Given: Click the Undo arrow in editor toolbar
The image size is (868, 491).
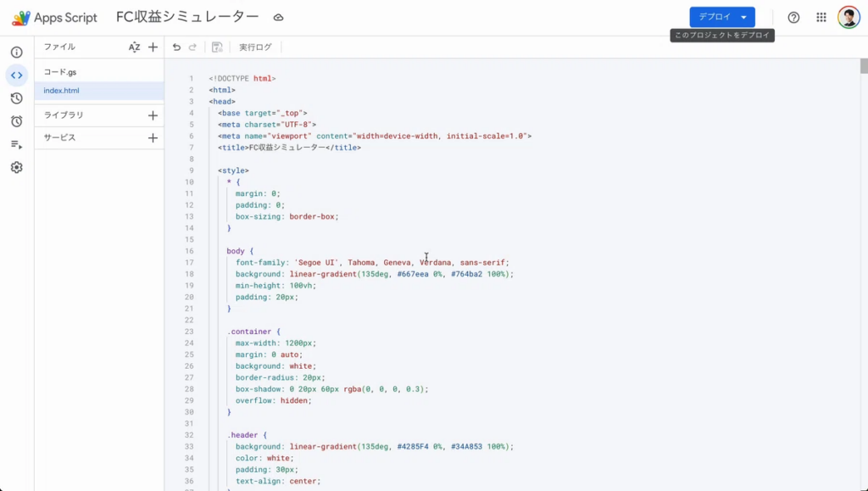Looking at the screenshot, I should pyautogui.click(x=176, y=47).
